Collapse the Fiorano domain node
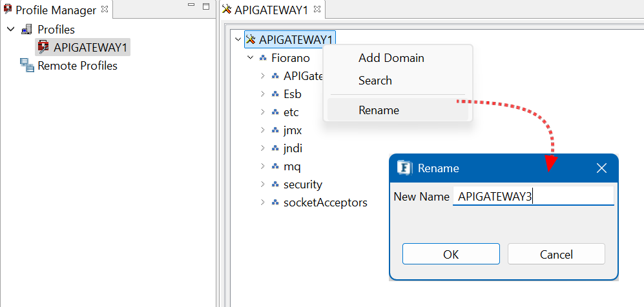 click(250, 58)
